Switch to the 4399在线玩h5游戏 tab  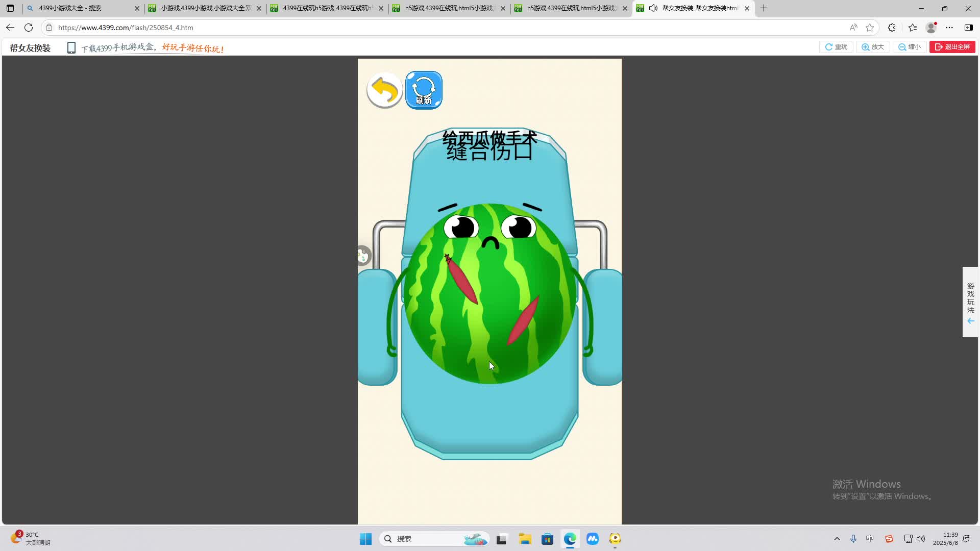[327, 8]
